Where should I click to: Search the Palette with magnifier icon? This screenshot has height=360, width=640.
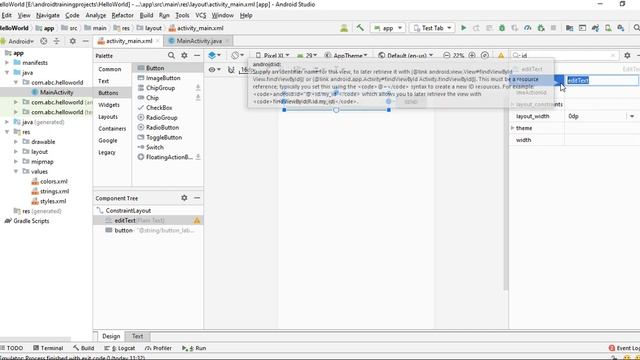tap(171, 56)
